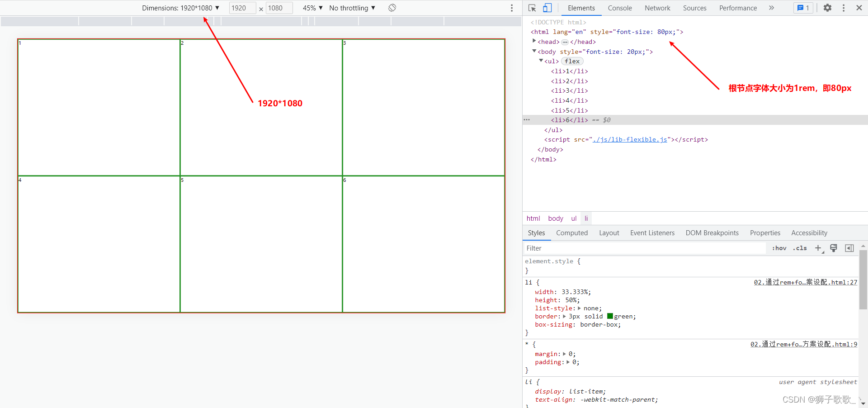Image resolution: width=868 pixels, height=408 pixels.
Task: Open the lib-flexible.js script link
Action: click(x=630, y=139)
